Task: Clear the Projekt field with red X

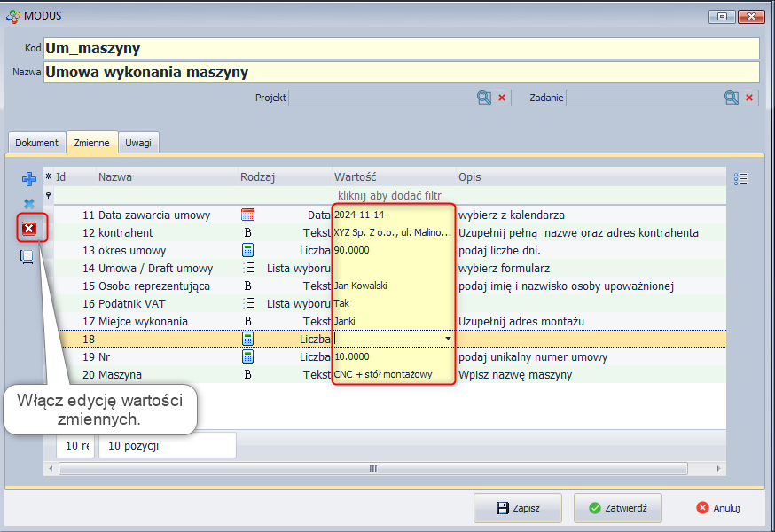Action: tap(502, 98)
